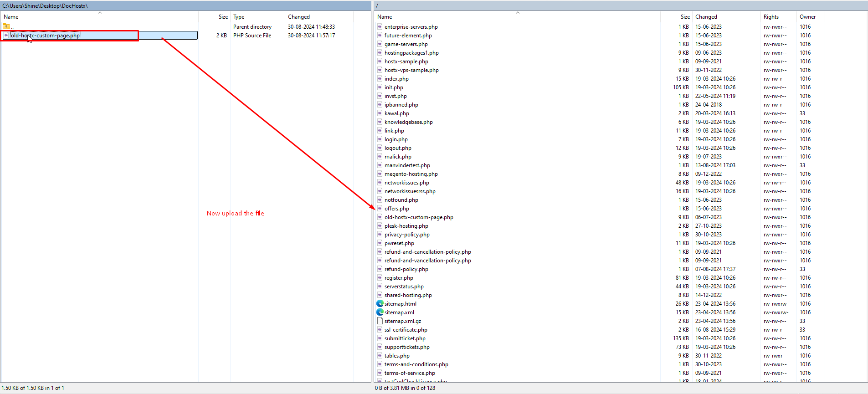868x394 pixels.
Task: Sort remote files by Owner column
Action: 807,17
